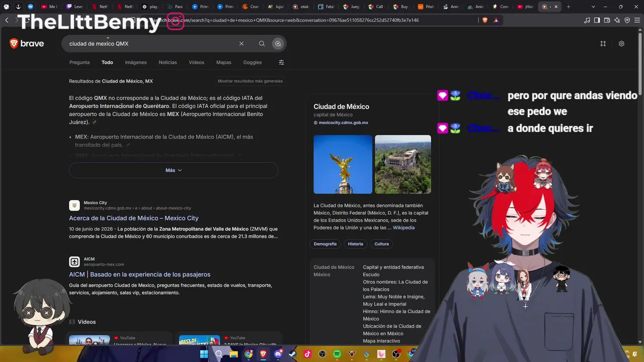644x362 pixels.
Task: Click the aeropuerto-mex.com source label
Action: (x=104, y=264)
